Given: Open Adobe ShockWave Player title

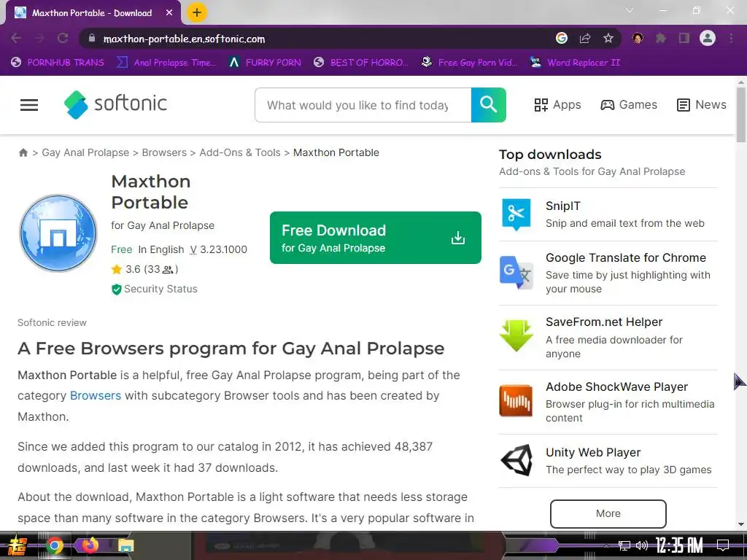Looking at the screenshot, I should click(617, 386).
